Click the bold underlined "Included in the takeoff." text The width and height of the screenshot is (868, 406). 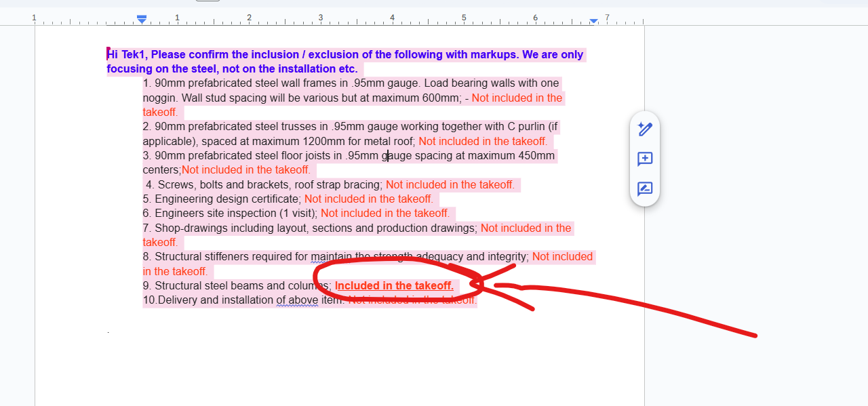(x=394, y=286)
